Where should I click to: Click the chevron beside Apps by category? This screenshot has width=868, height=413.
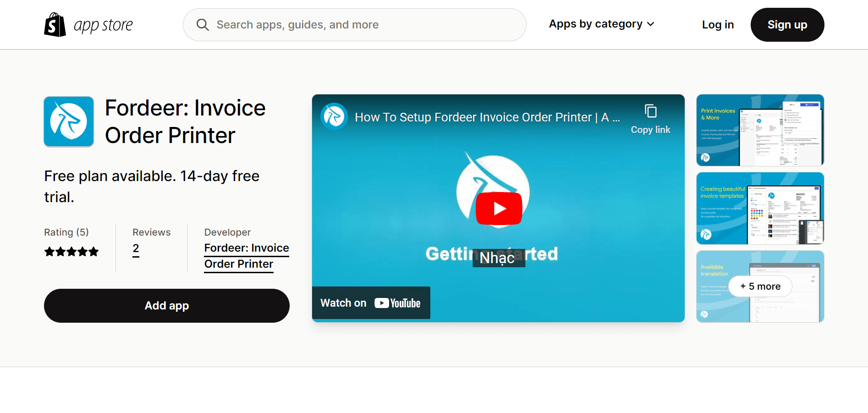point(650,24)
